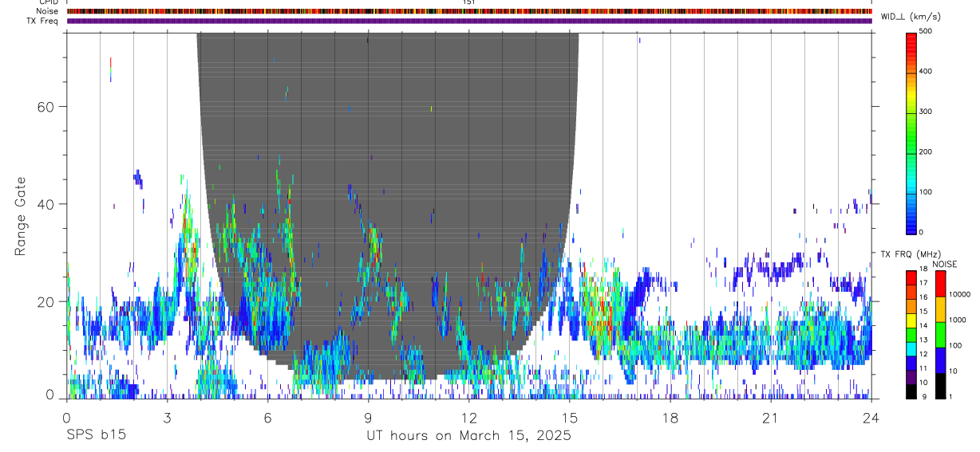Click the 1000 tick of the NOISE legend
Image resolution: width=980 pixels, height=452 pixels.
[957, 320]
